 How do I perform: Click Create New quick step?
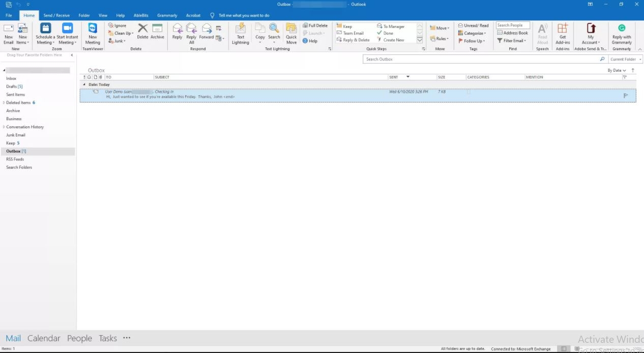391,40
